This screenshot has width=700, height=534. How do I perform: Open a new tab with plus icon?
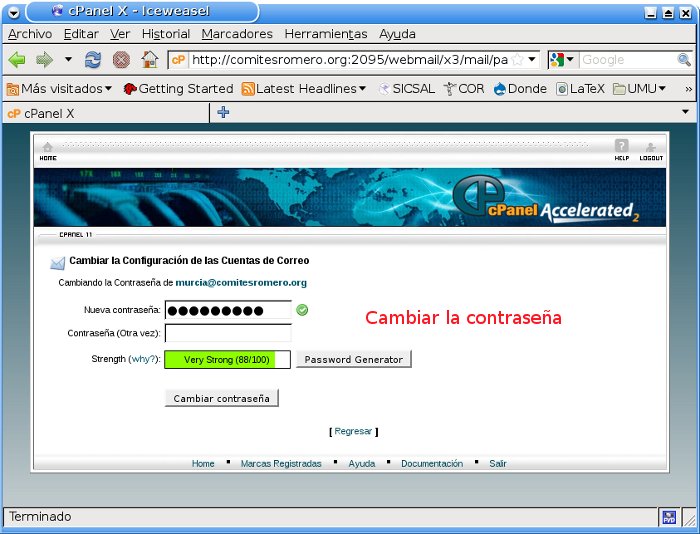[223, 113]
